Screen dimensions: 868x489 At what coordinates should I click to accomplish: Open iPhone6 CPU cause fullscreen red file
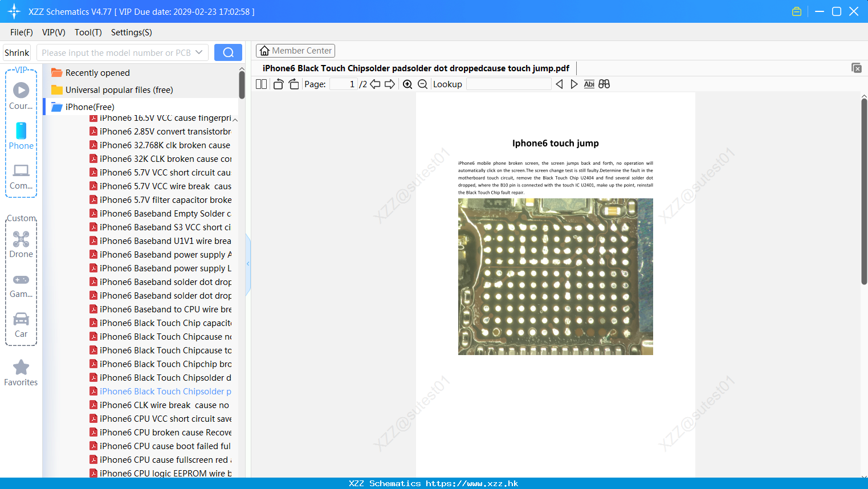pyautogui.click(x=160, y=460)
